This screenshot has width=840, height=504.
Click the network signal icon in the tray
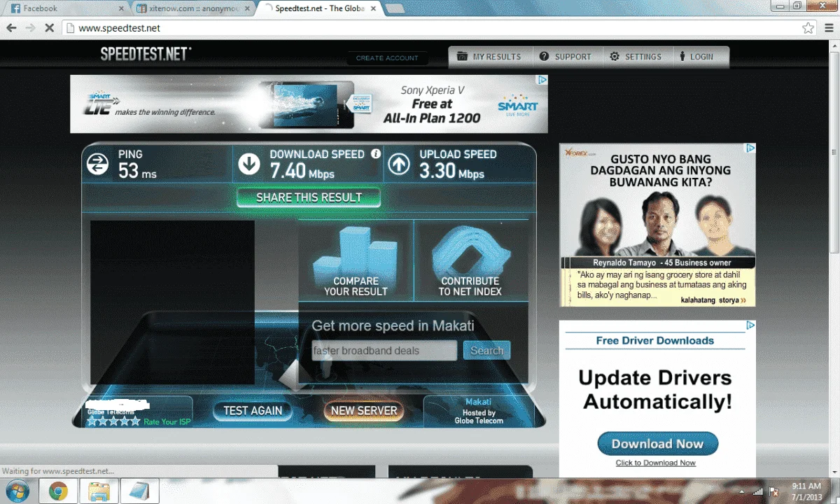pos(757,491)
